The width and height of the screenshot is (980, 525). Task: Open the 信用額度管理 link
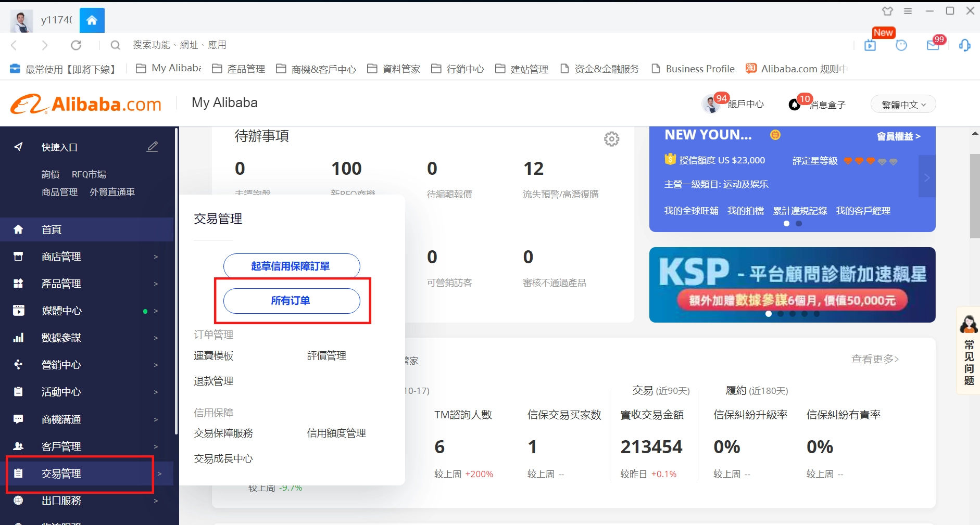click(336, 433)
